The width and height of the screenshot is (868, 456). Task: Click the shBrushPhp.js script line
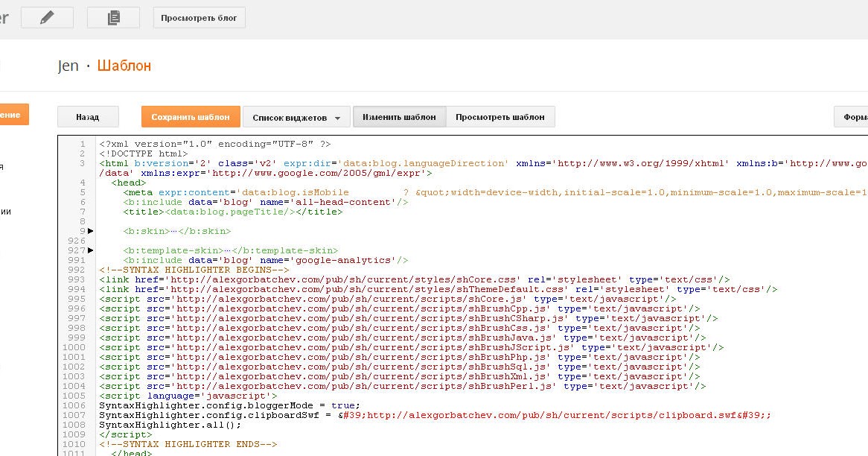coord(399,358)
